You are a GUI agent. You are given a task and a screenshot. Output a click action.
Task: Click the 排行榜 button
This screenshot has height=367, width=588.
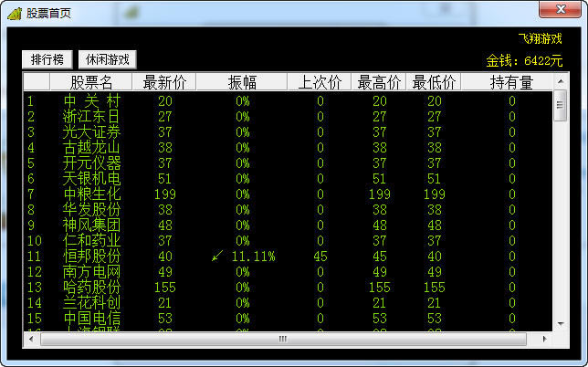click(47, 59)
